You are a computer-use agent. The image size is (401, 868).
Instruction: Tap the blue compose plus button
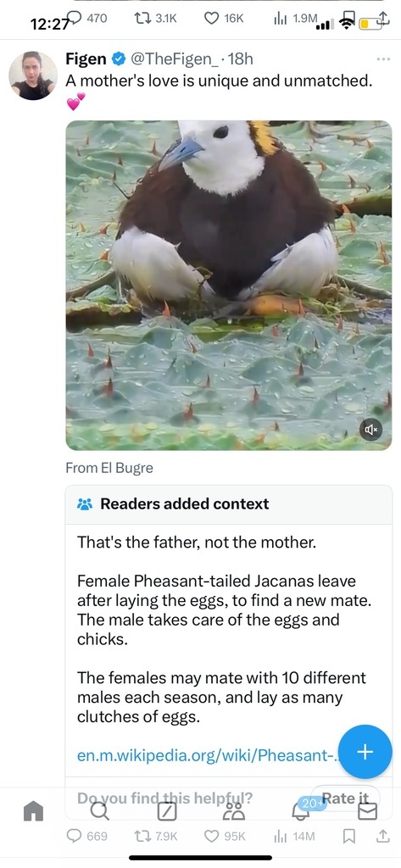365,751
